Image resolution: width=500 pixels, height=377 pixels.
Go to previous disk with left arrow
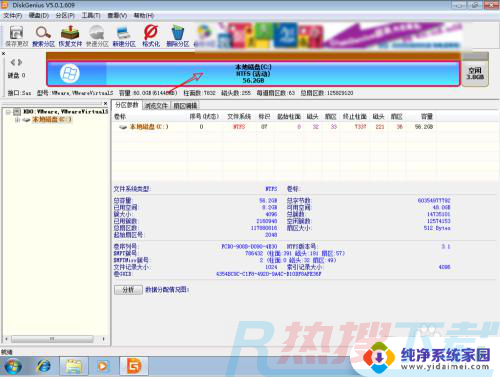[13, 62]
